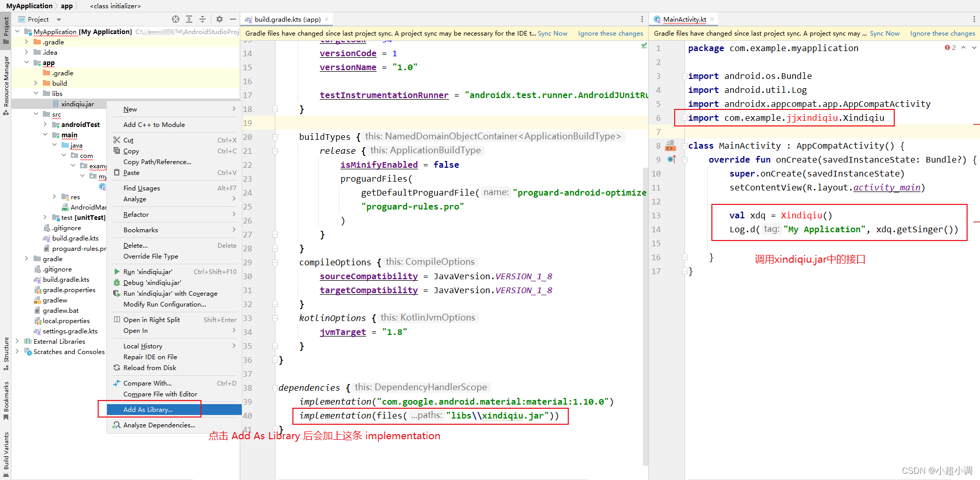Click the Reload from Disk refresh icon
Image resolution: width=980 pixels, height=480 pixels.
click(x=117, y=367)
